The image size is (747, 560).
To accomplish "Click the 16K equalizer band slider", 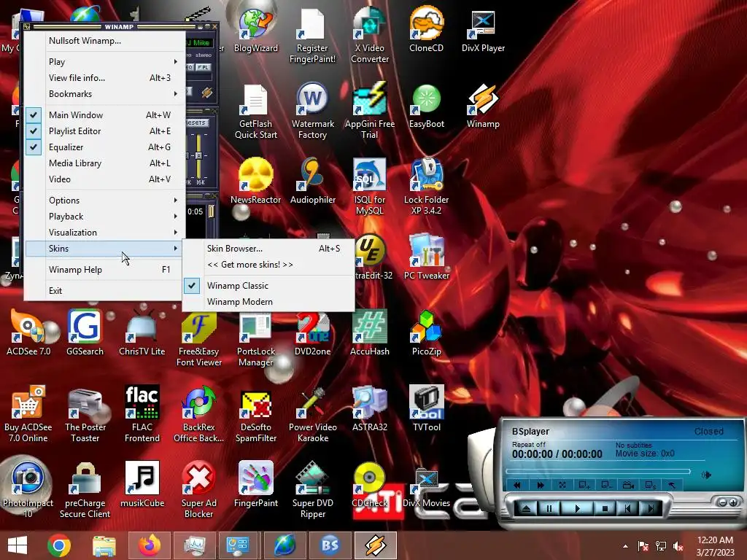I will tap(198, 156).
